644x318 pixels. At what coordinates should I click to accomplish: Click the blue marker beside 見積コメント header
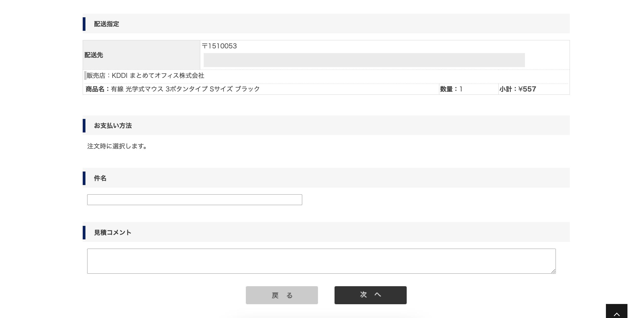tap(84, 232)
